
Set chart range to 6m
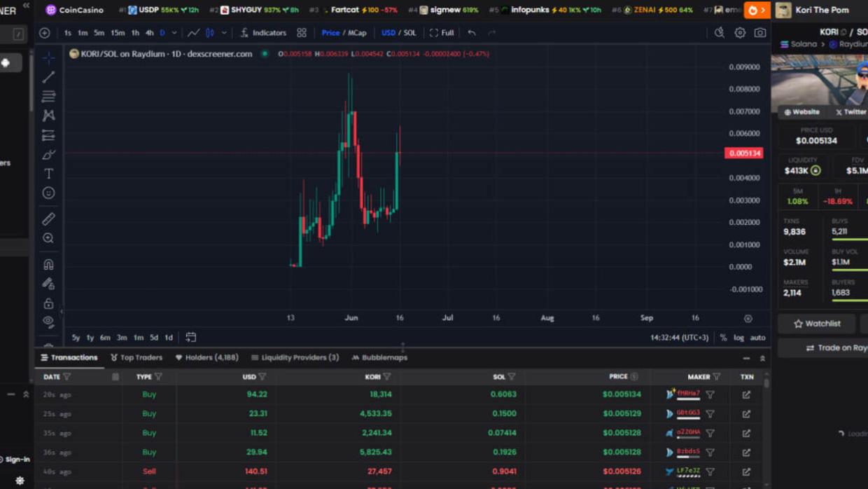point(105,338)
